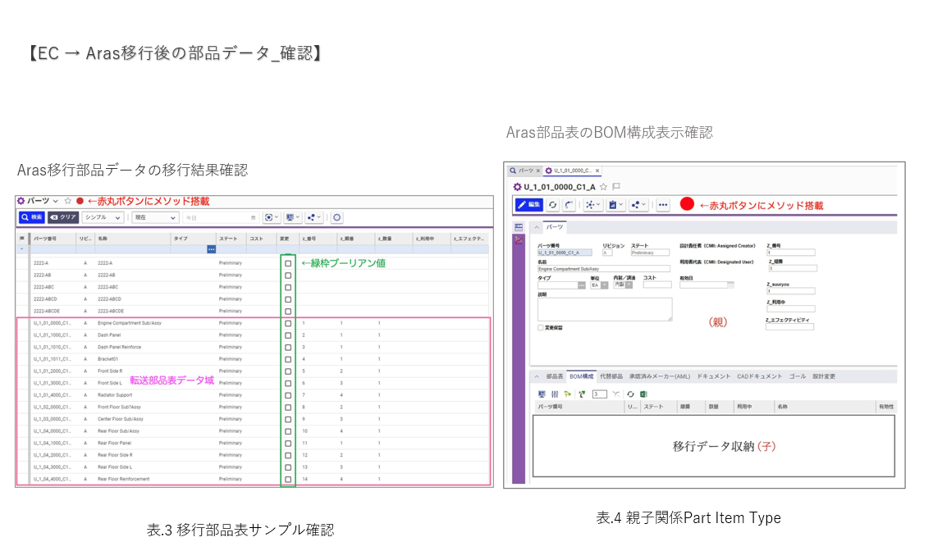The image size is (933, 560).
Task: Open the clipboard report icon dropdown
Action: (x=615, y=204)
